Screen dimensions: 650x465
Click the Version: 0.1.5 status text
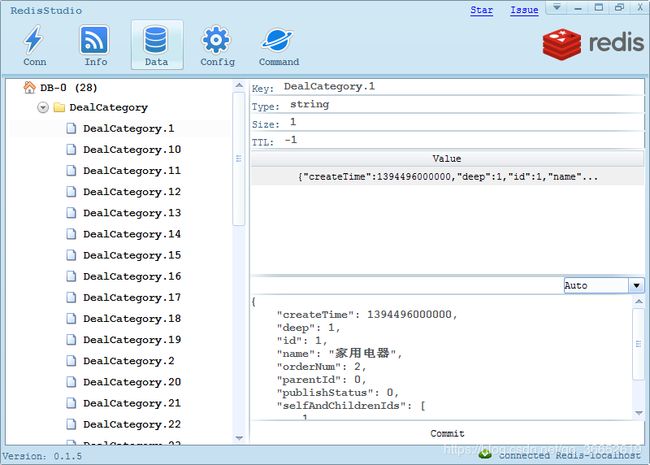[42, 456]
